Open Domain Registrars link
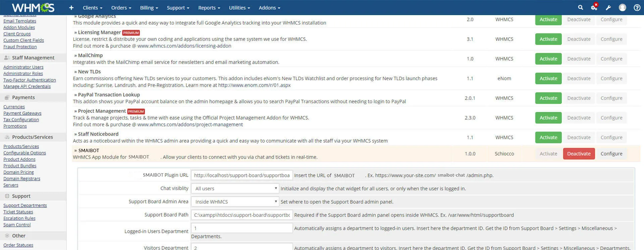 [22, 179]
